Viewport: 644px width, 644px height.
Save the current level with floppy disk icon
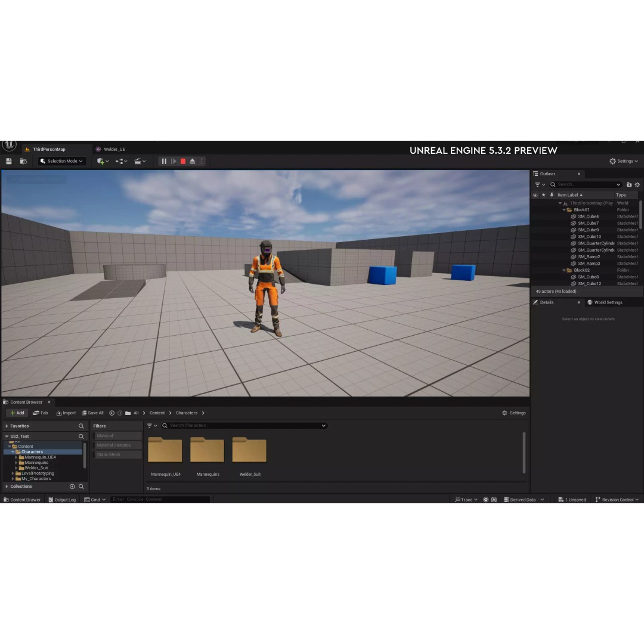coord(8,162)
